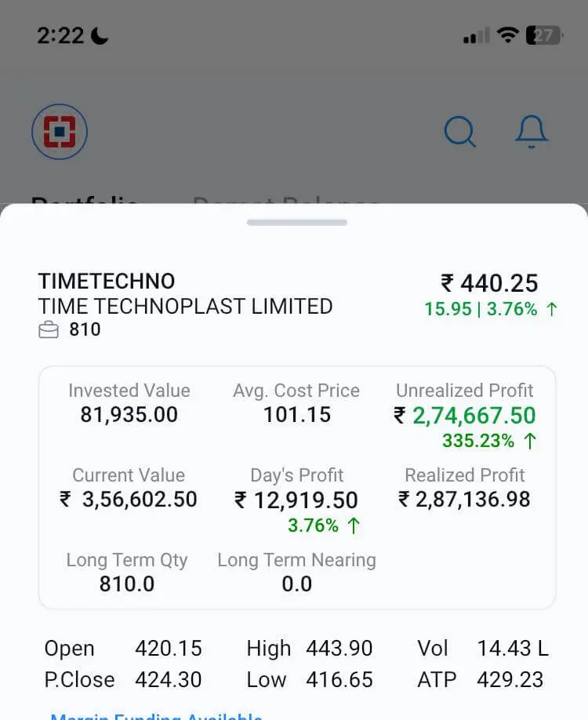588x720 pixels.
Task: Tap the TIMETECHNO ticker symbol
Action: pyautogui.click(x=107, y=282)
